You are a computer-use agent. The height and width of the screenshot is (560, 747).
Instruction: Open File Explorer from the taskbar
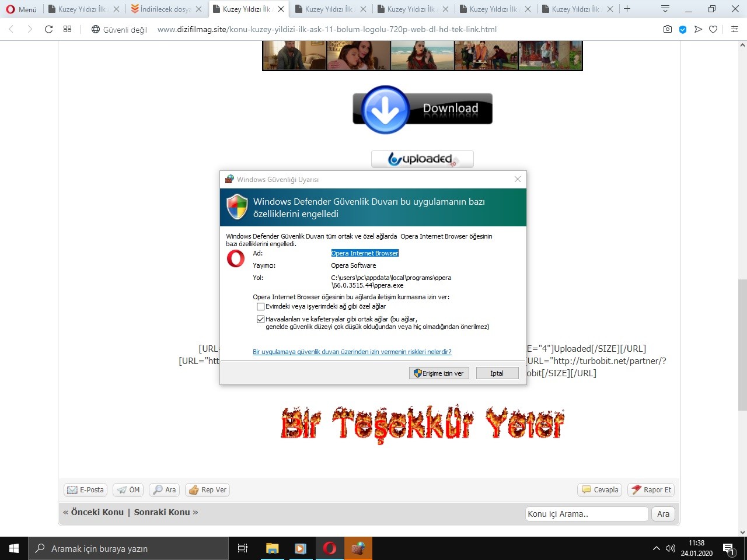pos(272,548)
